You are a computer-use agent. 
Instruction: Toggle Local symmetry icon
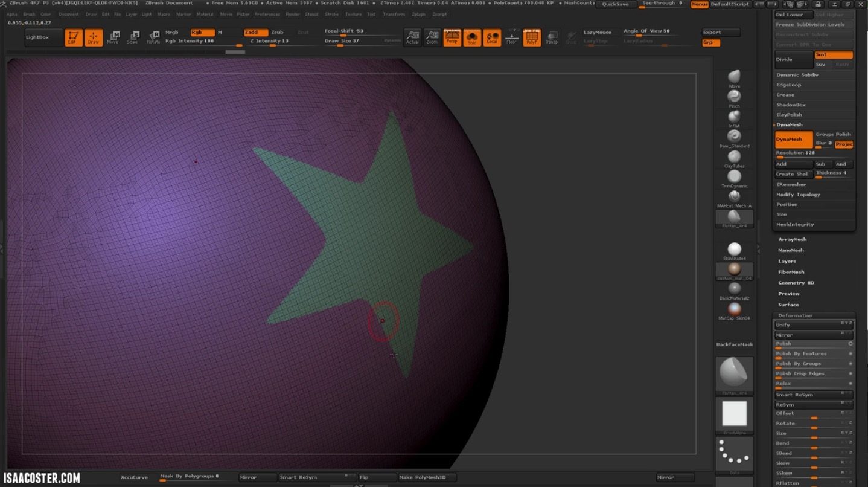(x=492, y=37)
